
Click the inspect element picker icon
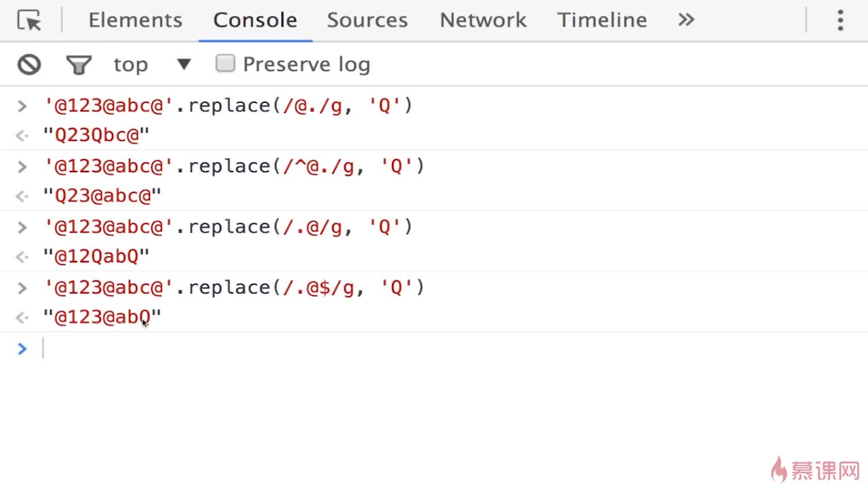pos(29,20)
